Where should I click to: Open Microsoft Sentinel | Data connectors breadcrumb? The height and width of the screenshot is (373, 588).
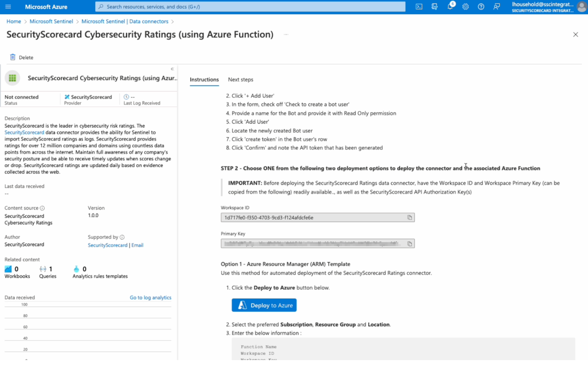point(125,21)
